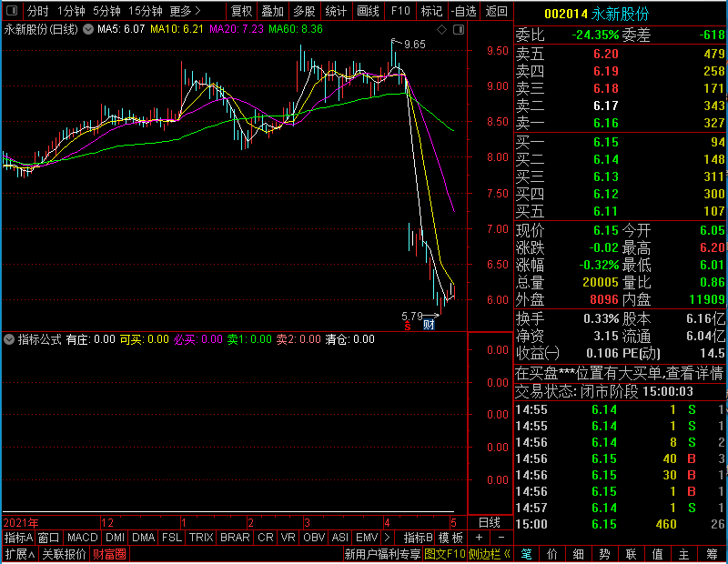Open the 关联报价 tab
The height and width of the screenshot is (564, 728).
(64, 554)
